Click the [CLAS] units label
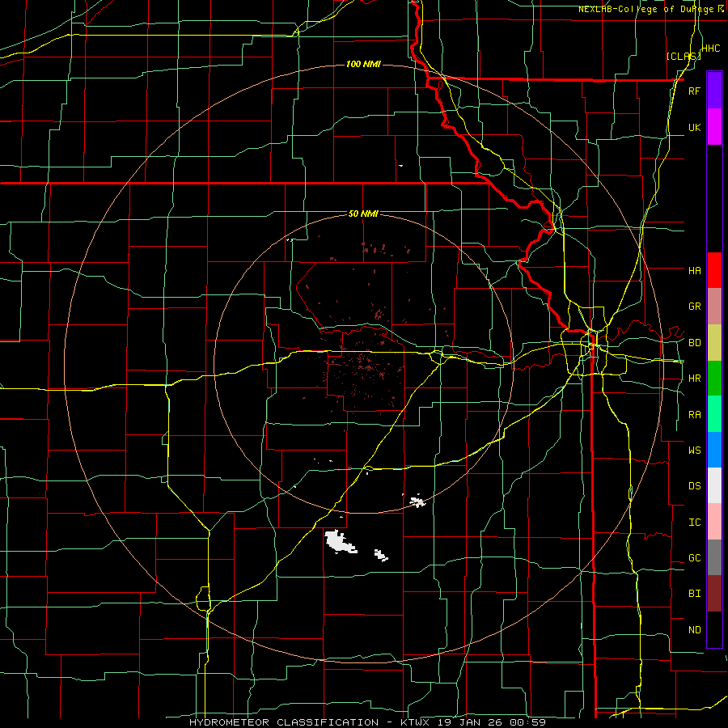Screen dimensions: 728x728 (684, 56)
